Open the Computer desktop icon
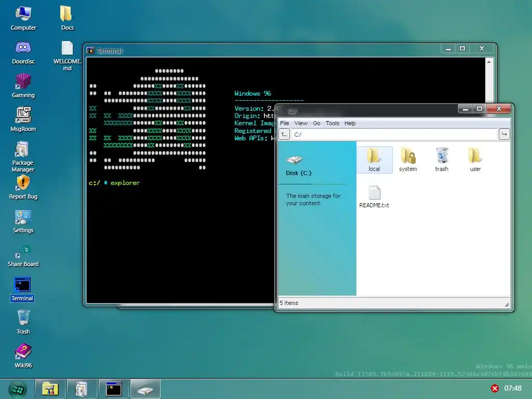The height and width of the screenshot is (399, 532). coord(23,18)
